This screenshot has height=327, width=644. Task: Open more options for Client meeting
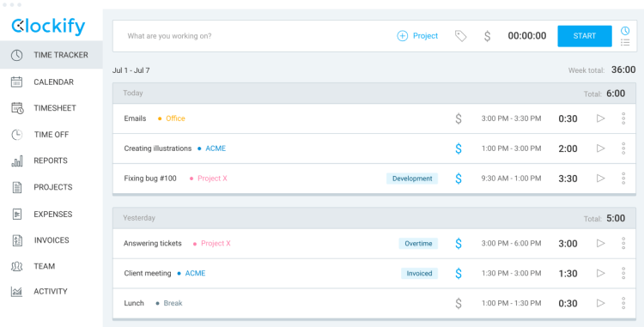(623, 273)
